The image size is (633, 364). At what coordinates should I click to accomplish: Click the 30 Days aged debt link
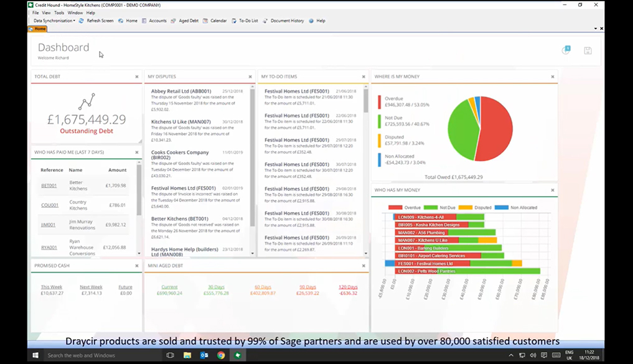(x=216, y=287)
